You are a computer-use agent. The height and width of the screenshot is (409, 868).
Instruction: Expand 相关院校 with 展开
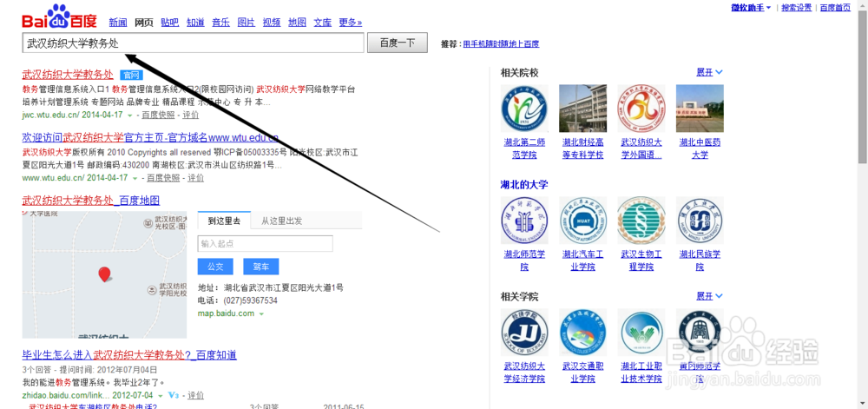709,72
